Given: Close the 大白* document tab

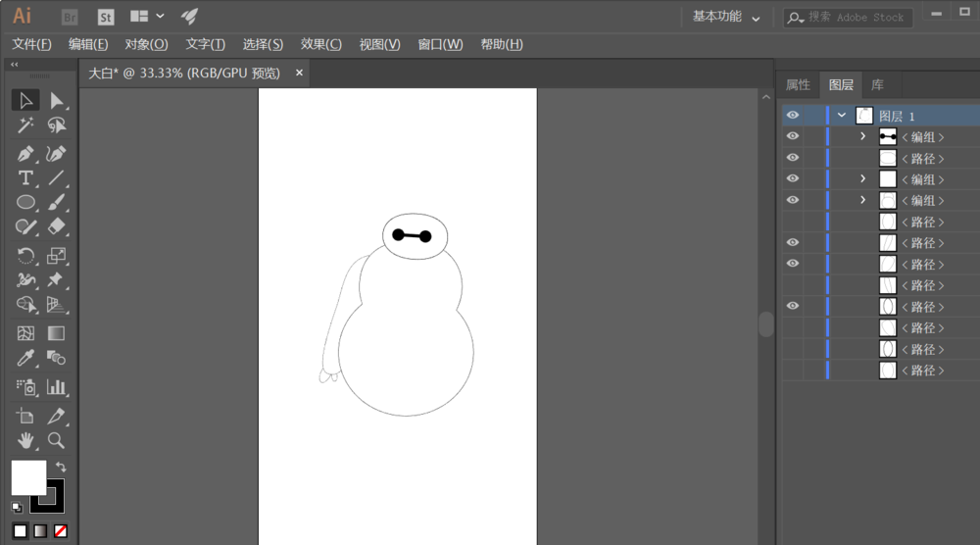Looking at the screenshot, I should (299, 73).
